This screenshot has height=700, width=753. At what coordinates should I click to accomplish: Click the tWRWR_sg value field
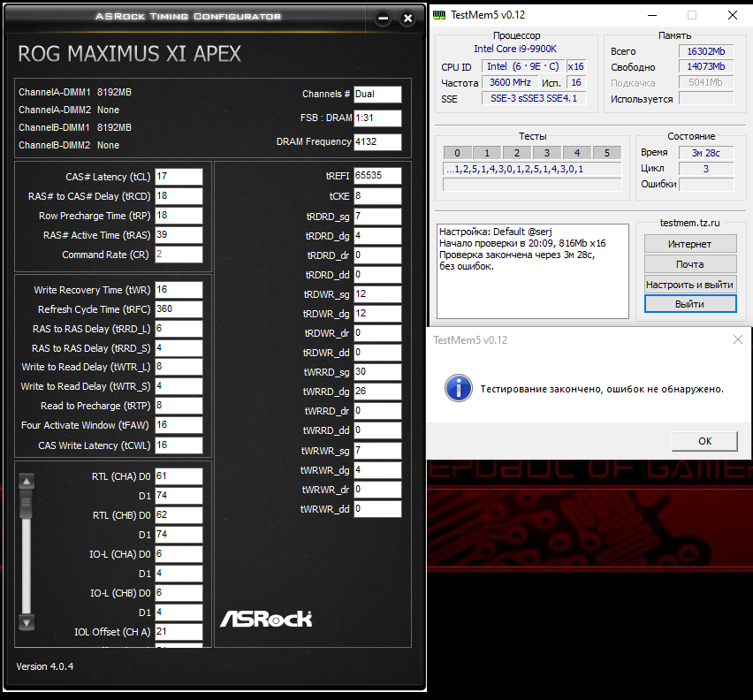pyautogui.click(x=377, y=451)
